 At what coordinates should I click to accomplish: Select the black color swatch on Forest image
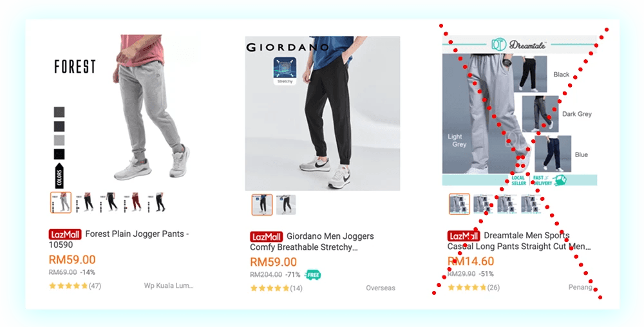59,154
